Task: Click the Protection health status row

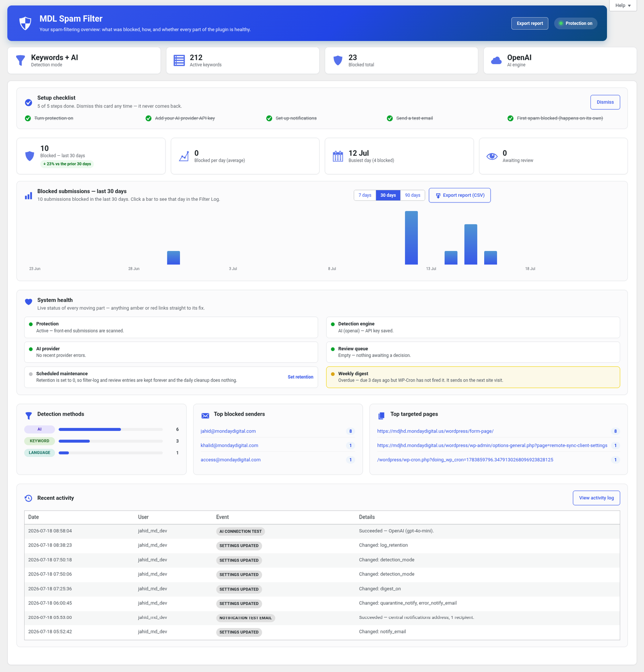Action: click(171, 327)
